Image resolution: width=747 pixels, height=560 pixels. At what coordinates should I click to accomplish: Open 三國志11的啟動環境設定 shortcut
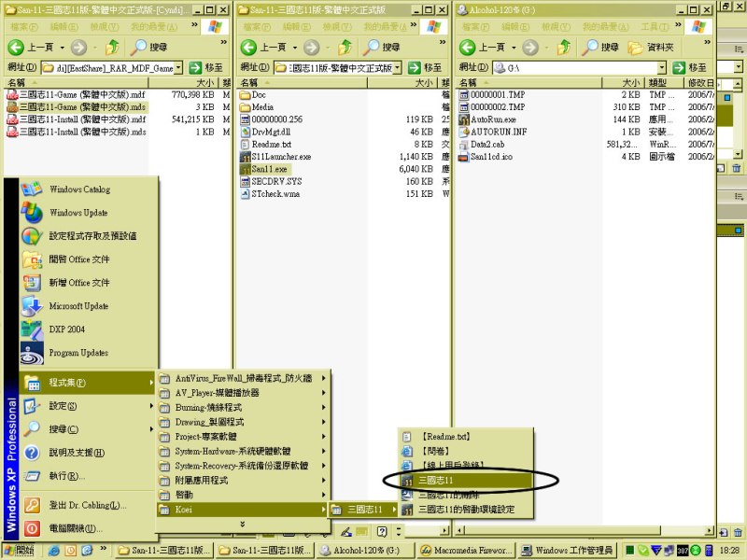(x=465, y=509)
